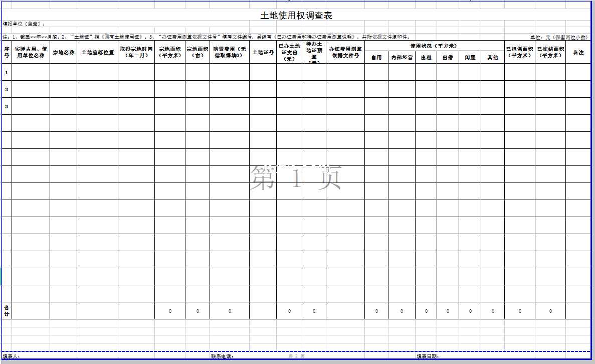
Task: Click the 合计 total row label
Action: (x=7, y=310)
